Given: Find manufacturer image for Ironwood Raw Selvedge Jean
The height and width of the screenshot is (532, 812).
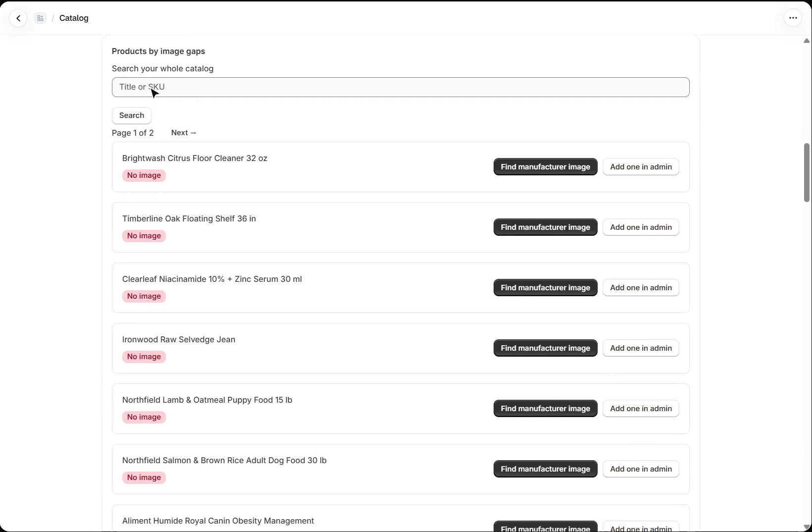Looking at the screenshot, I should pyautogui.click(x=545, y=348).
